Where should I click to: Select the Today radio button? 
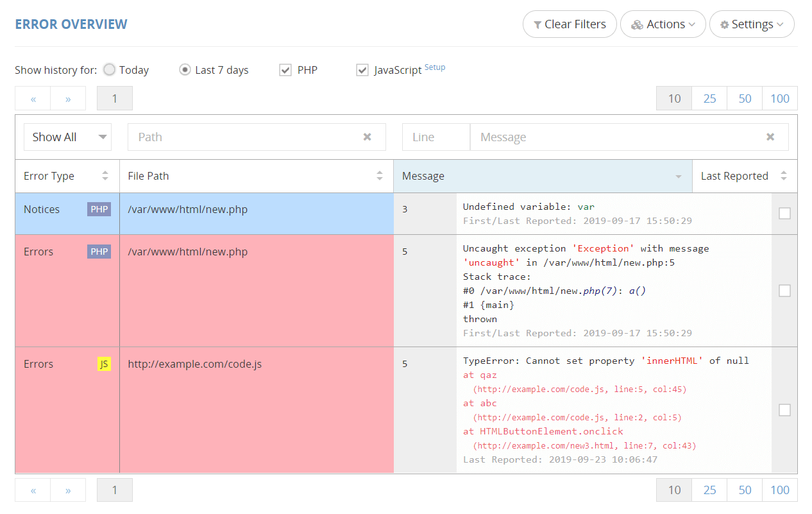[108, 69]
